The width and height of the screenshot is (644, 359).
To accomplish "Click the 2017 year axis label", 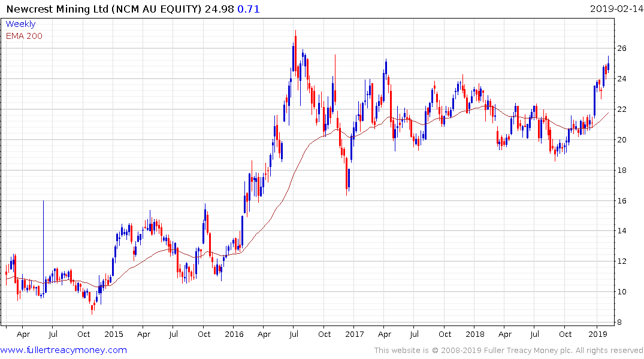I will point(355,334).
